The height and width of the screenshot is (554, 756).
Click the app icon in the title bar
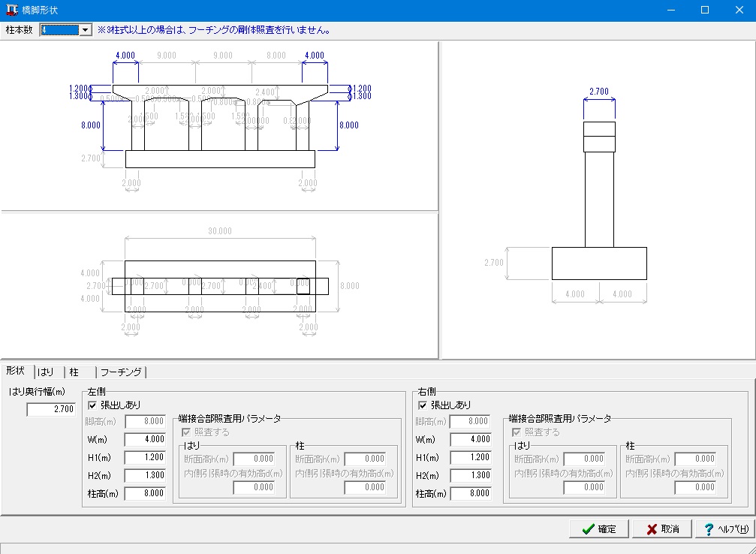pyautogui.click(x=11, y=10)
